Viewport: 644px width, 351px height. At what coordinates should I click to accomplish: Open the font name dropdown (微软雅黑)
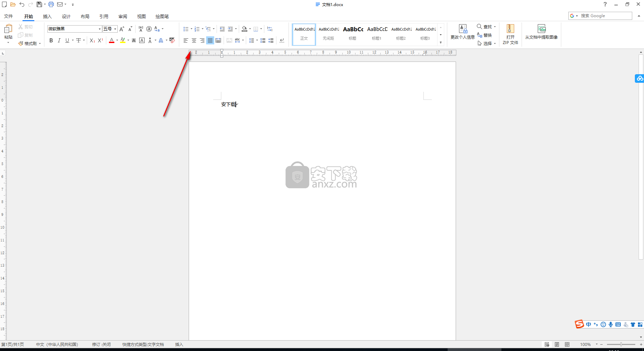tap(100, 29)
